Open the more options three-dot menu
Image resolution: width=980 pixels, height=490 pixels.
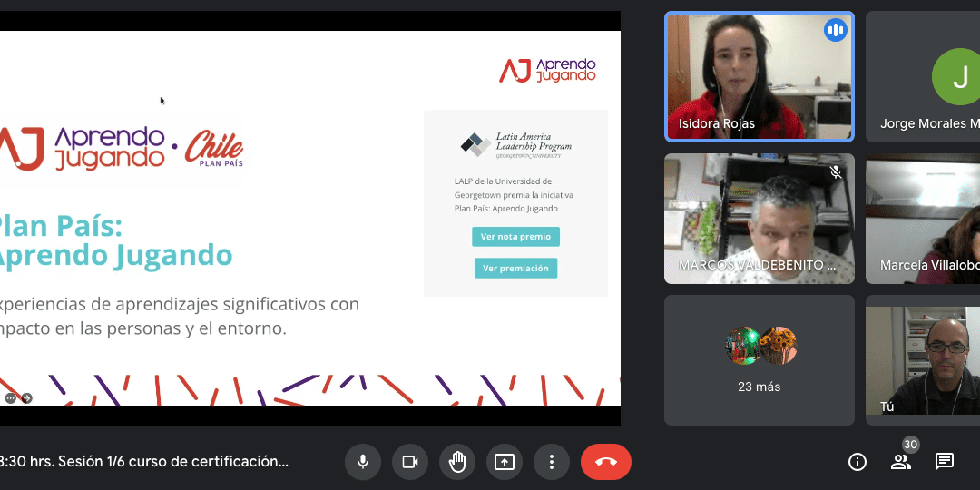click(552, 462)
